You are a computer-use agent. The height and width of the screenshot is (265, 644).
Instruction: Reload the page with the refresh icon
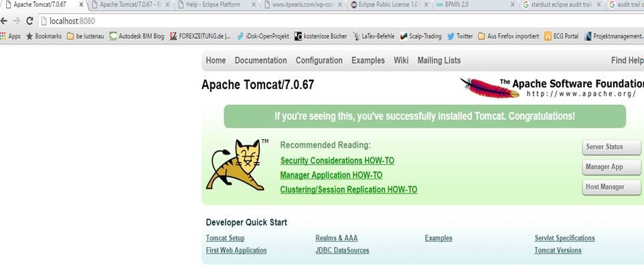[29, 21]
